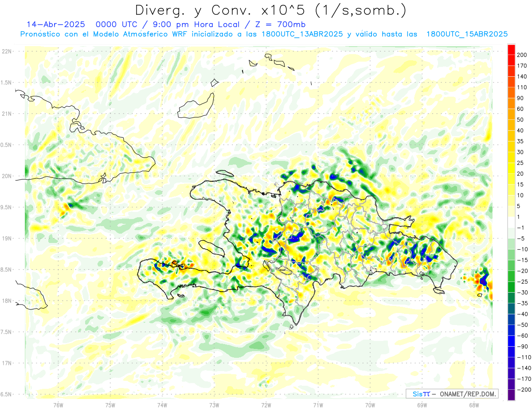This screenshot has width=532, height=411.
Task: Click the colorbar value "170"
Action: click(522, 66)
